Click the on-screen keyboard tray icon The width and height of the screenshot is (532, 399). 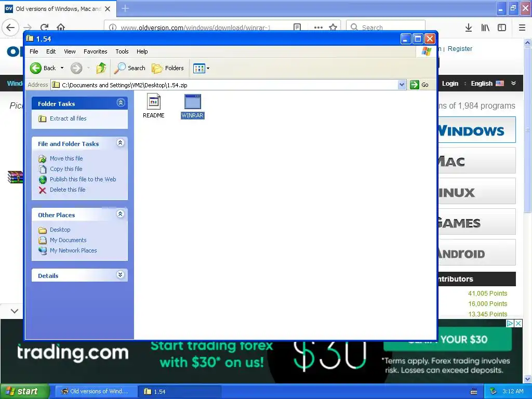474,392
